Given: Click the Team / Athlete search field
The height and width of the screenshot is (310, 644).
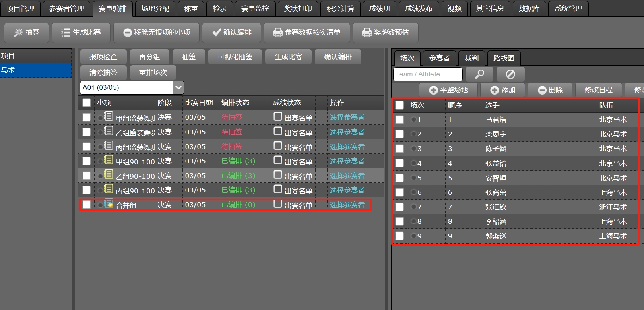Looking at the screenshot, I should click(427, 74).
